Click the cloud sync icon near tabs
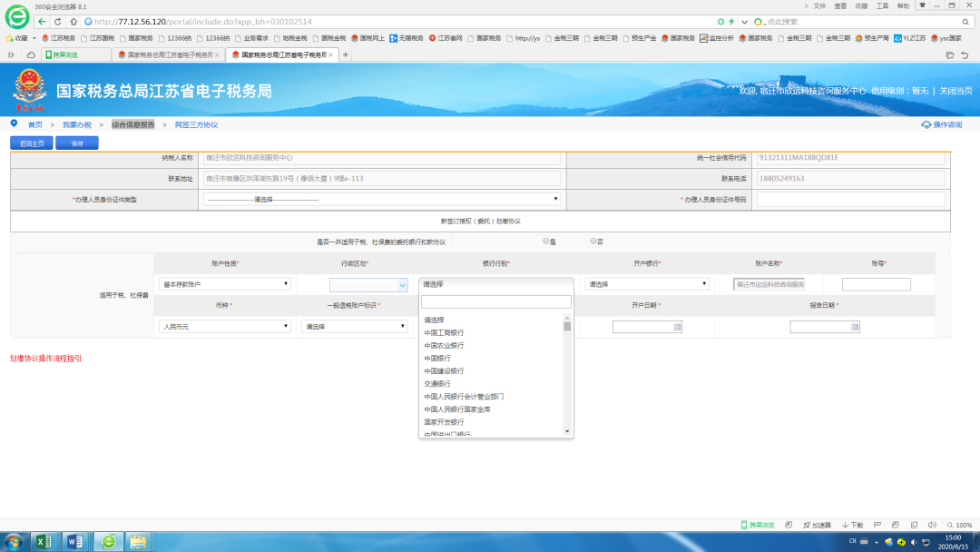 (31, 55)
